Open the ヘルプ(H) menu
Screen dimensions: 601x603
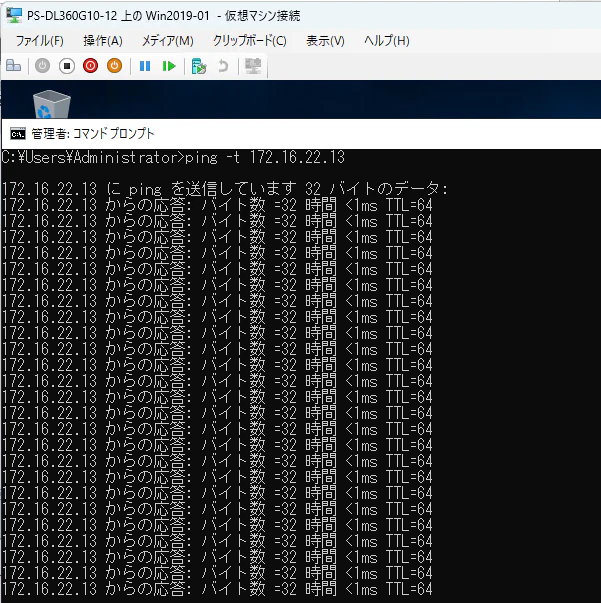[387, 41]
